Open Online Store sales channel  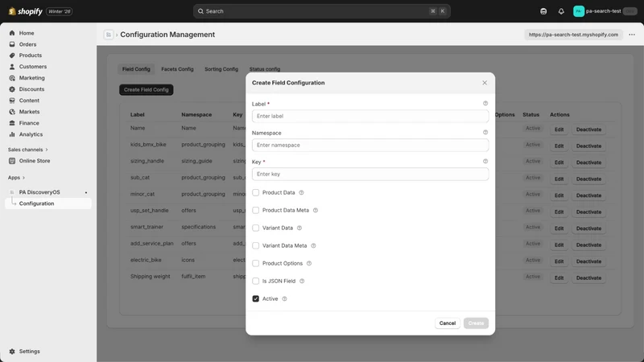point(35,161)
